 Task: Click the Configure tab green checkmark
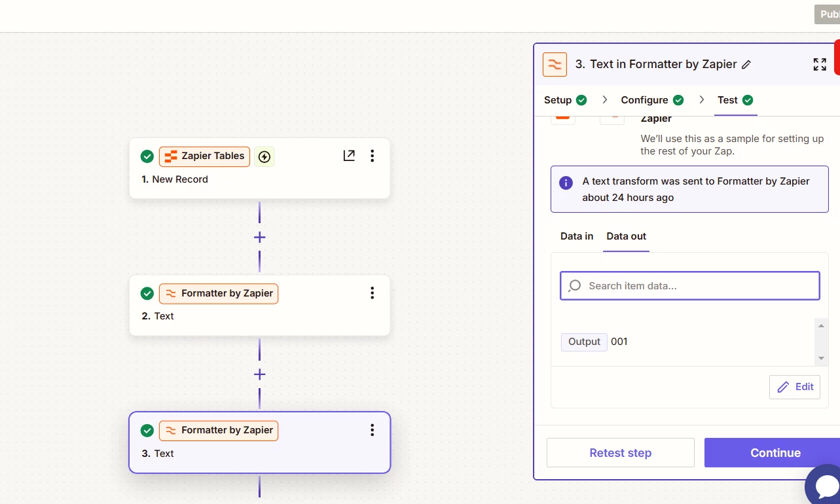(678, 100)
